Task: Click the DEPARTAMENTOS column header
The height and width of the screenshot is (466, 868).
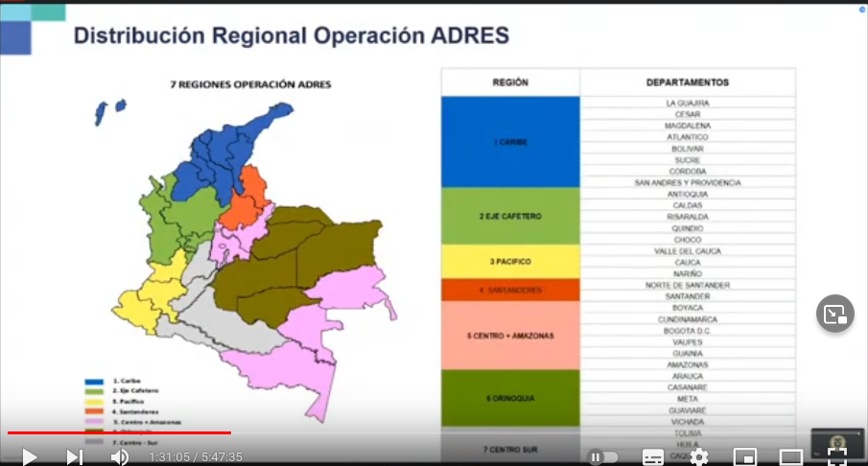Action: click(688, 82)
